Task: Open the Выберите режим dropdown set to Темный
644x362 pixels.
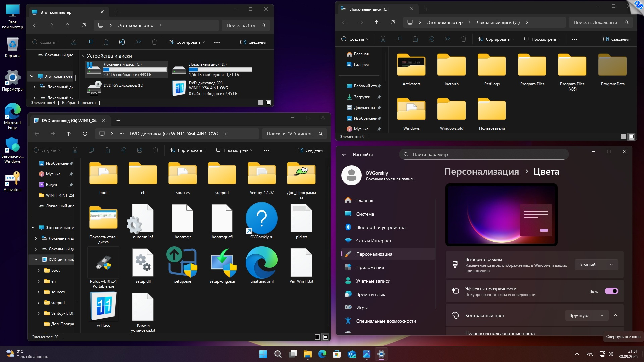Action: [596, 265]
